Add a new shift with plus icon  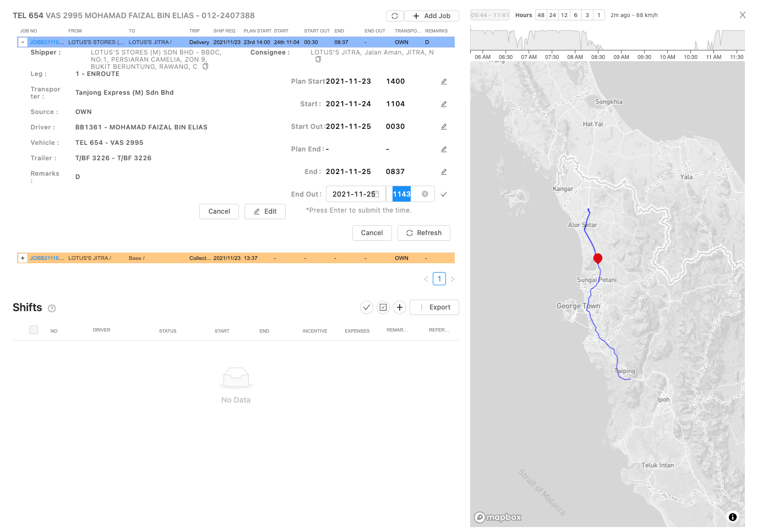[400, 307]
